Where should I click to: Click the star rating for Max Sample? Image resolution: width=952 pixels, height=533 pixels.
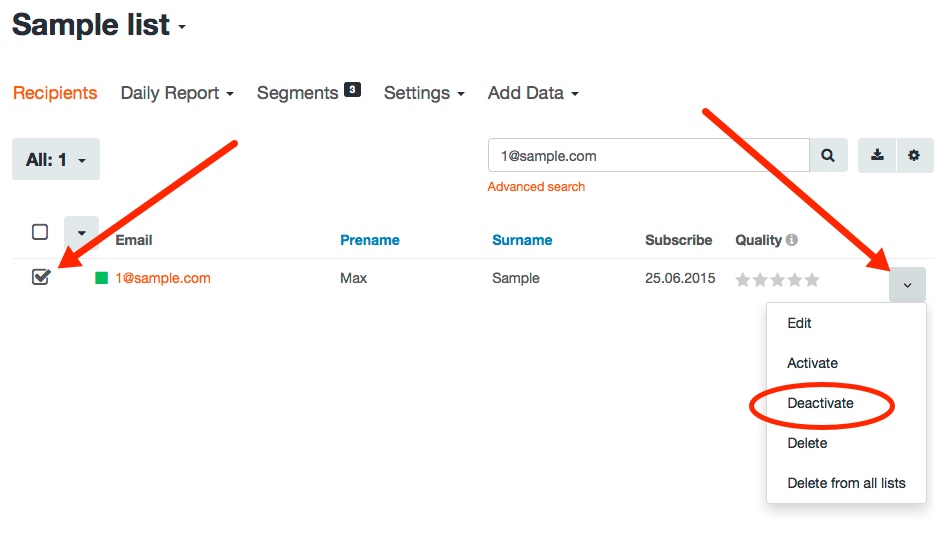pos(777,280)
